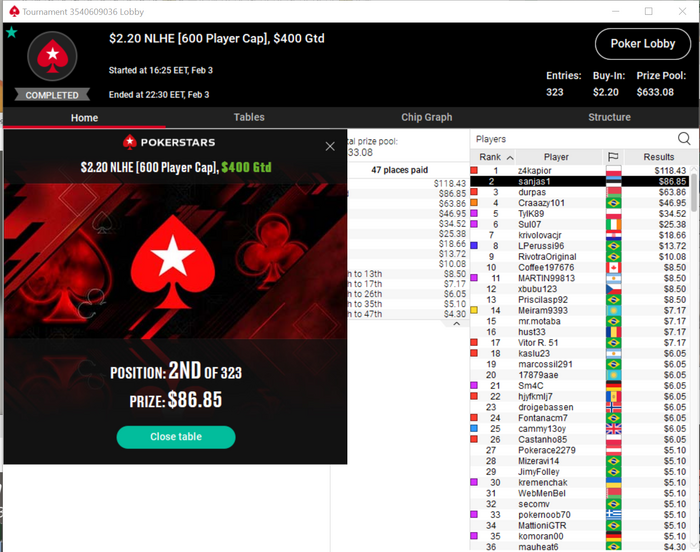700x552 pixels.
Task: Switch to the Tables tab
Action: click(x=249, y=117)
